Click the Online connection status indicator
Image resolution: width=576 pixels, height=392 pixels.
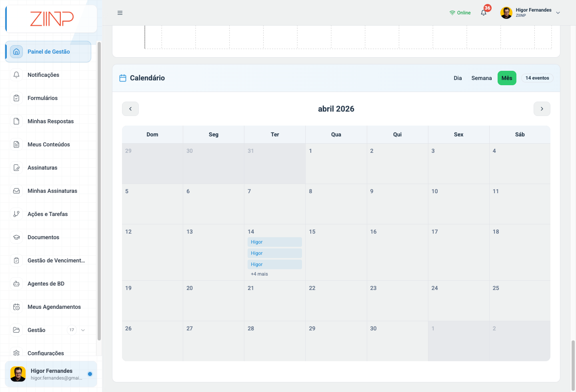[x=460, y=13]
